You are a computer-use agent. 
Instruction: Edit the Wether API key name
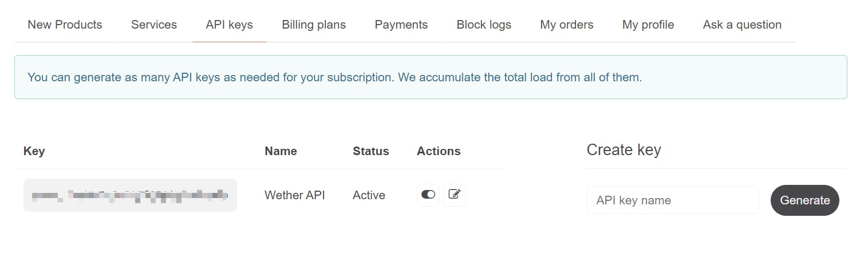point(455,195)
